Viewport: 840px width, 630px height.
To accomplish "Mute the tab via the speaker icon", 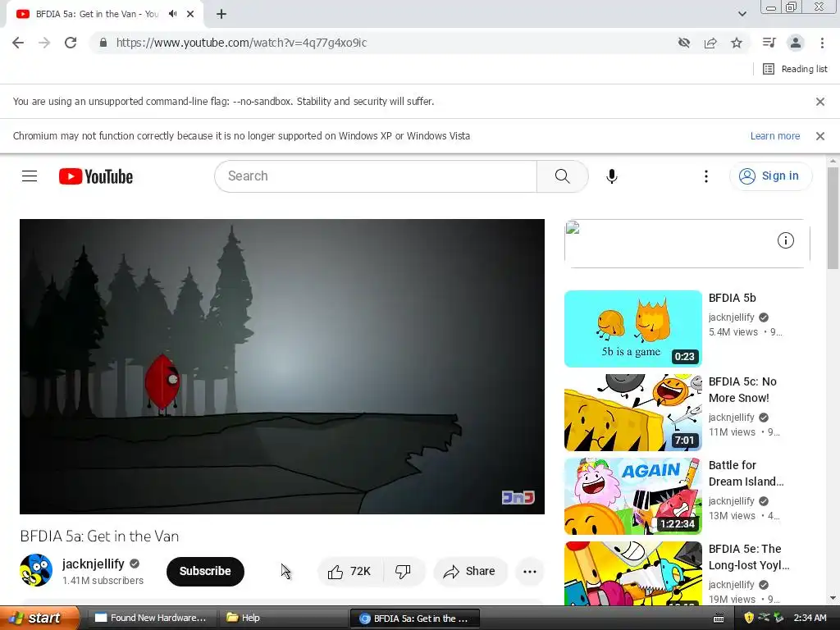I will click(172, 14).
